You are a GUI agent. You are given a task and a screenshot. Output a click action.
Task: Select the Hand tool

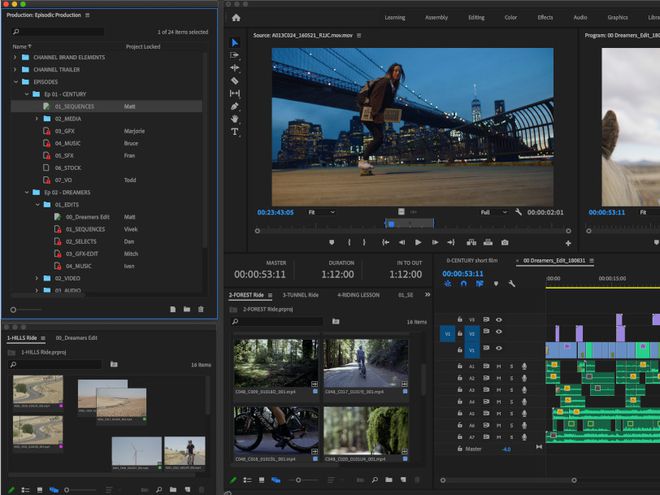click(234, 119)
